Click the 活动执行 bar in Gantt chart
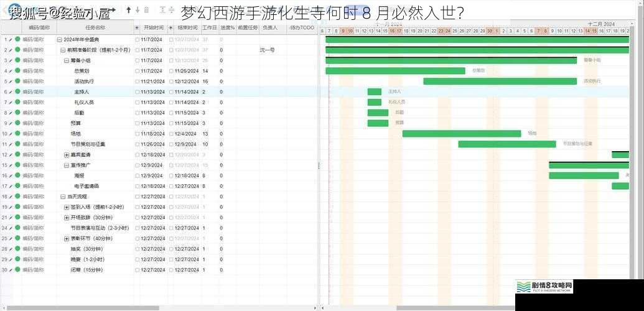 coord(500,81)
